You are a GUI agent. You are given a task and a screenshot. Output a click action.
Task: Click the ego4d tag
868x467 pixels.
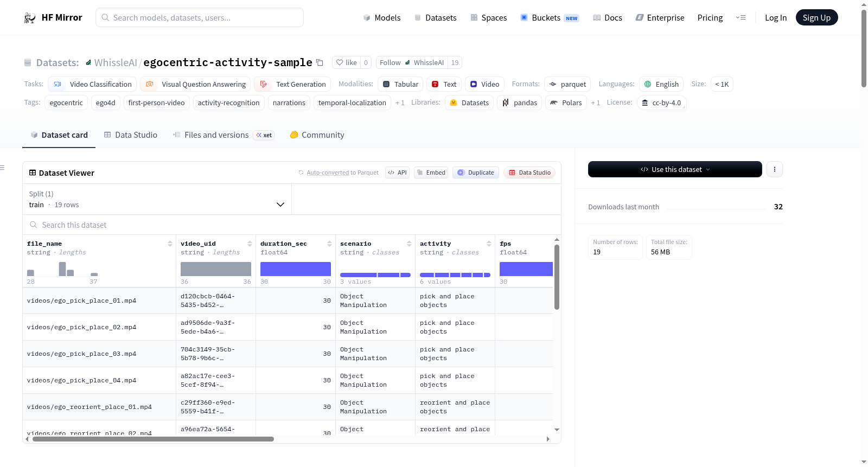pos(105,103)
